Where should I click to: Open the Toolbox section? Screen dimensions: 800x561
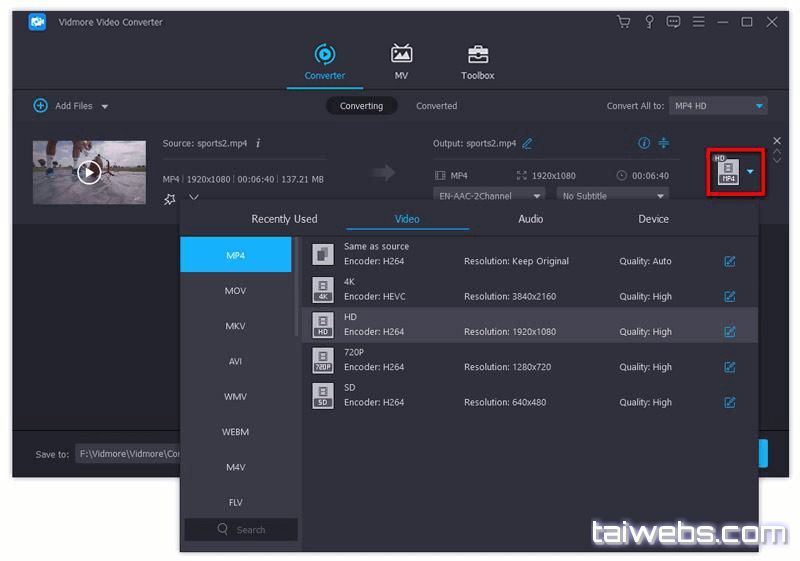[477, 61]
